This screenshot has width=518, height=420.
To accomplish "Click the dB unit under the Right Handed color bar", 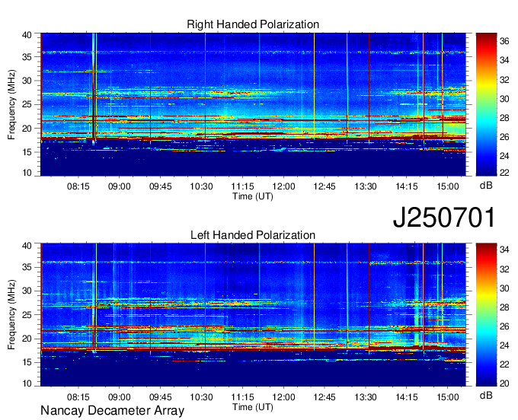I will (486, 186).
